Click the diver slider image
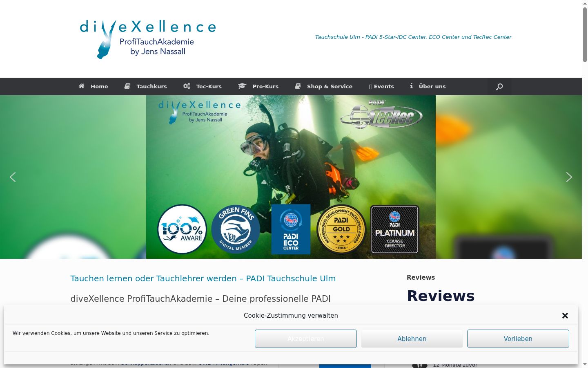The height and width of the screenshot is (368, 588). click(291, 177)
